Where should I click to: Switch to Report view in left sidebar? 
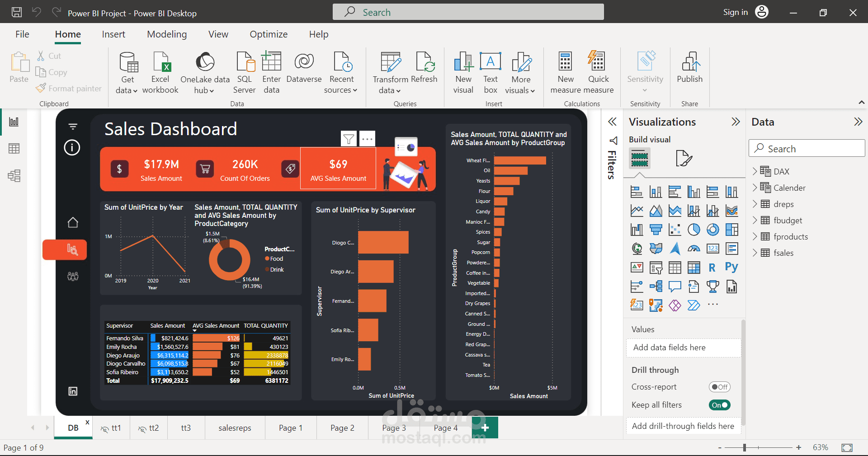pos(14,122)
